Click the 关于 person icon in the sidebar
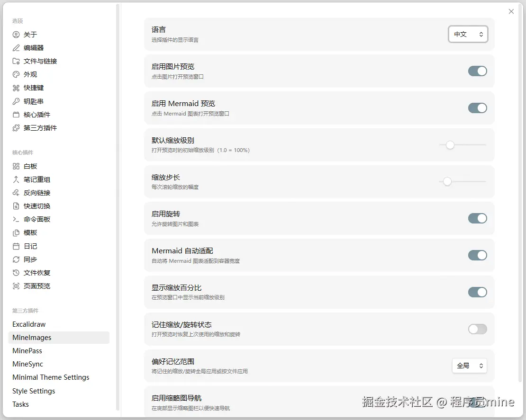 point(16,35)
